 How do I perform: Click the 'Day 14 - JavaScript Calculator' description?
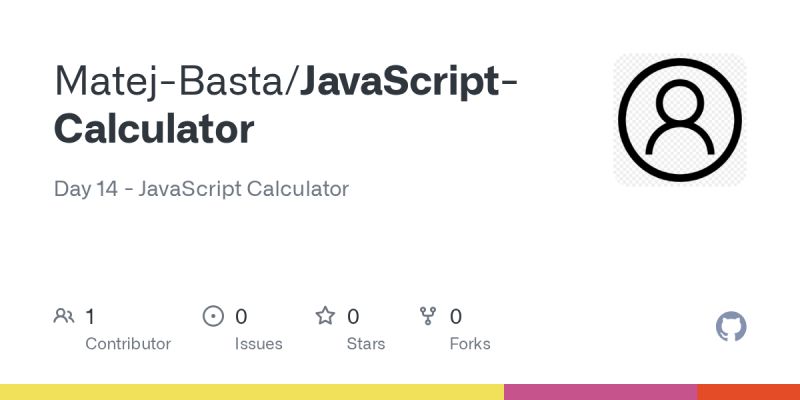[x=201, y=188]
